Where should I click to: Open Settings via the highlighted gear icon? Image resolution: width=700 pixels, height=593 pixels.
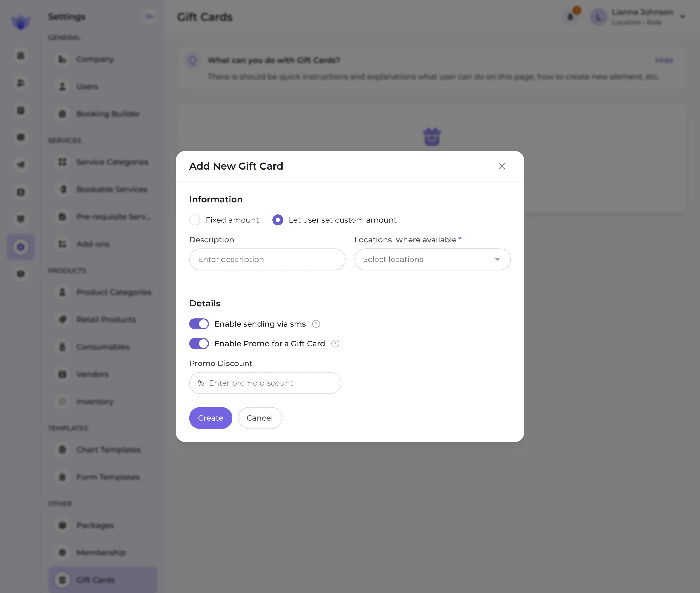21,247
